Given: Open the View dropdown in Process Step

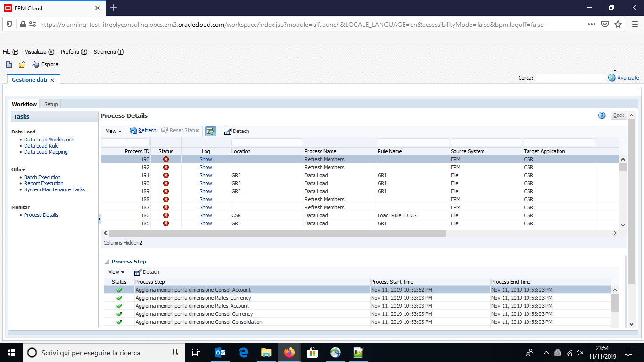Looking at the screenshot, I should pos(116,272).
